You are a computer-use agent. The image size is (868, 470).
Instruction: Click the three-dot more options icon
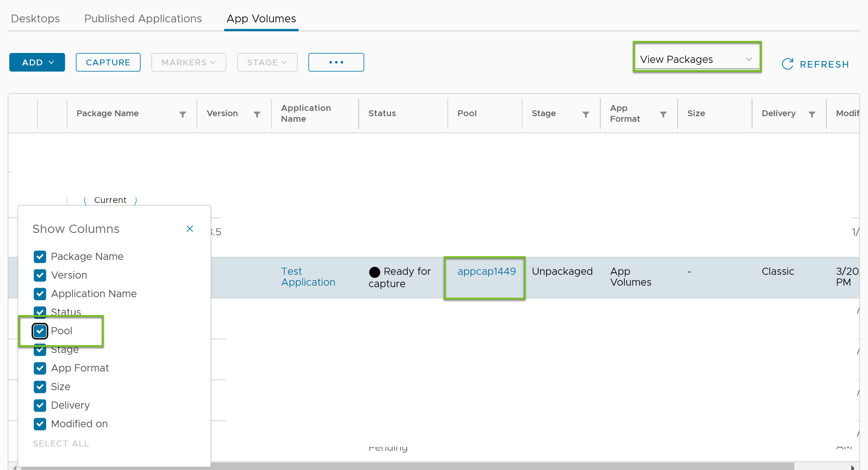pos(335,62)
